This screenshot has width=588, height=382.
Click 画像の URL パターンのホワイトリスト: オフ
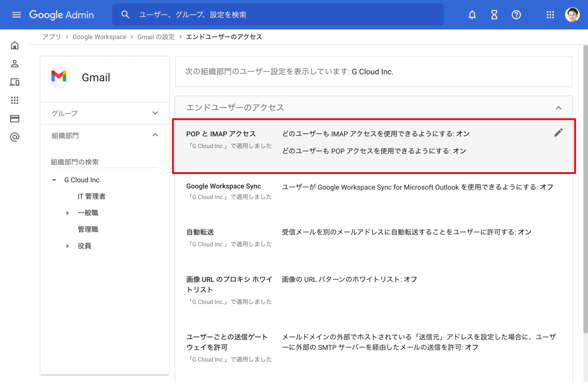click(350, 279)
